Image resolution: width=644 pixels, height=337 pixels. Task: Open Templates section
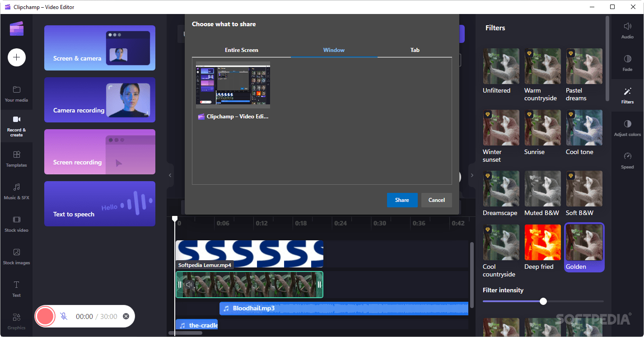tap(16, 159)
